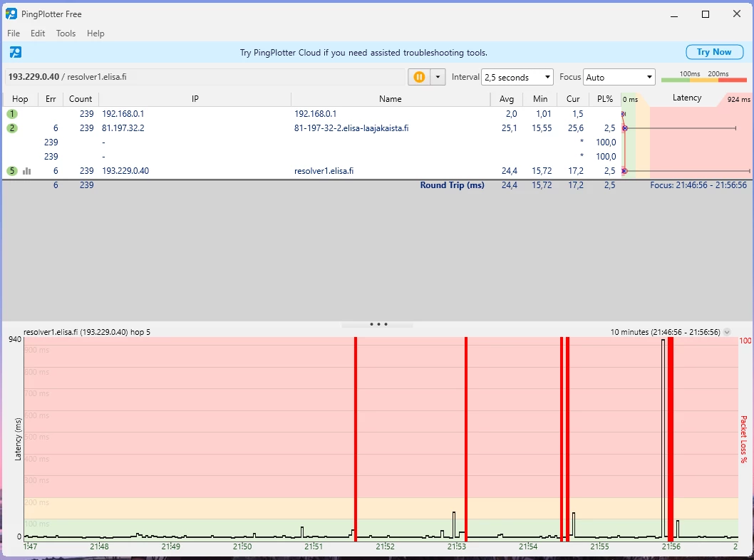
Task: Click the 21:50 time axis label
Action: [242, 546]
